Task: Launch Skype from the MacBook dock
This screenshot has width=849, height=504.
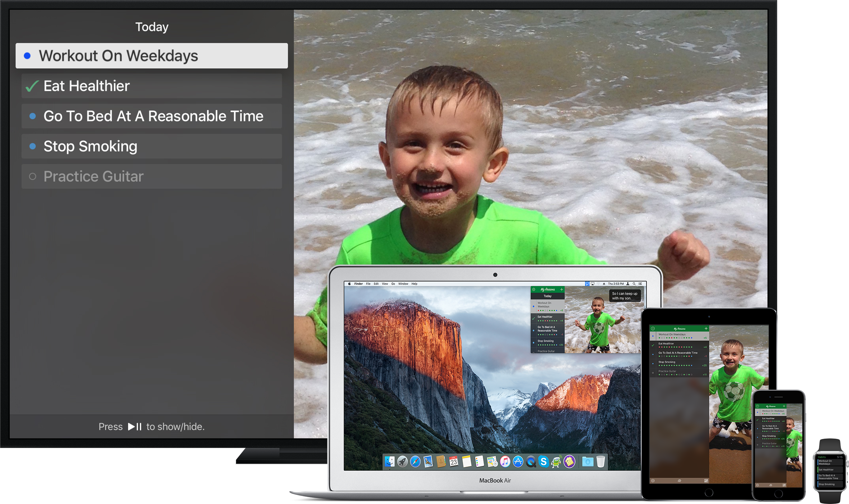Action: pos(544,462)
